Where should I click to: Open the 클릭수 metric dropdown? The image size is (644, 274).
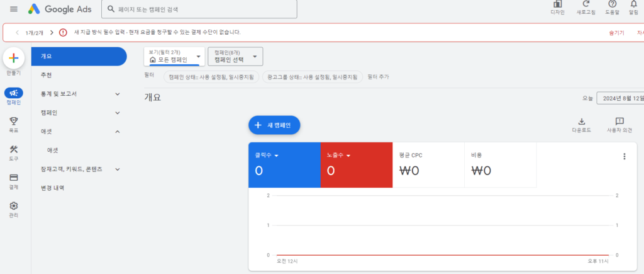tap(267, 156)
